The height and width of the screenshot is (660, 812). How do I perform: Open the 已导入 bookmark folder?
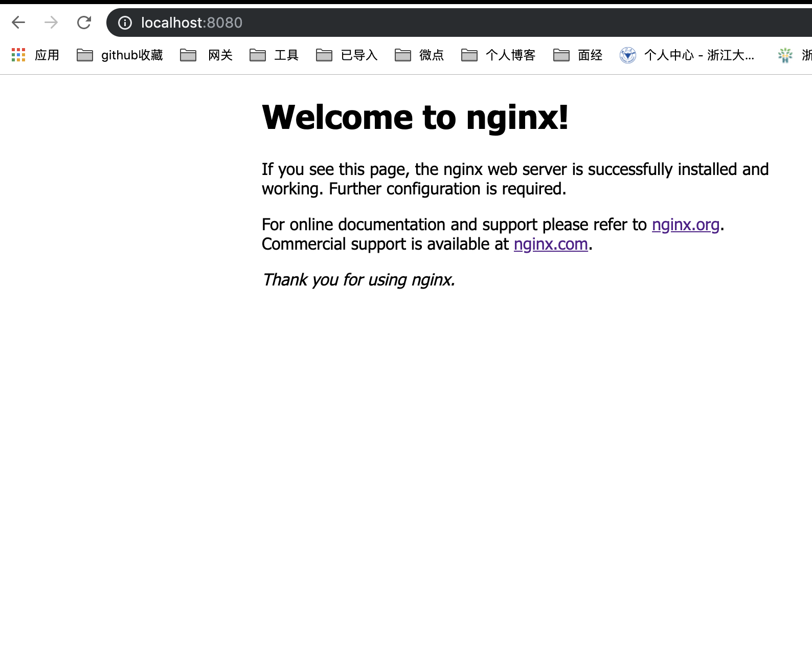(x=347, y=55)
